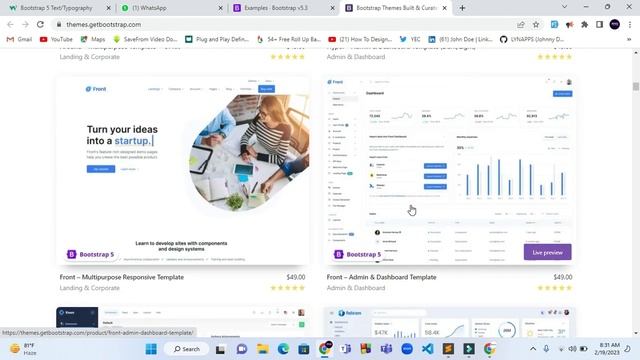Open a new browser tab
Image resolution: width=640 pixels, height=360 pixels.
(462, 8)
